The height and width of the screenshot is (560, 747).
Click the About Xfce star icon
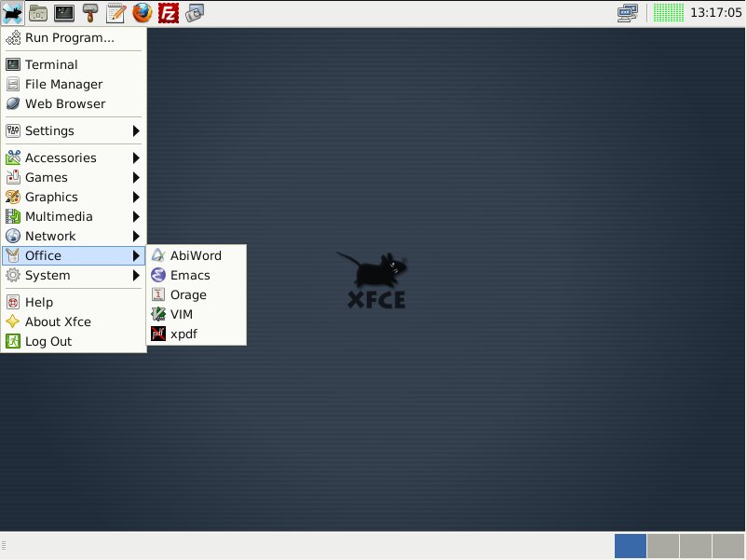tap(13, 321)
